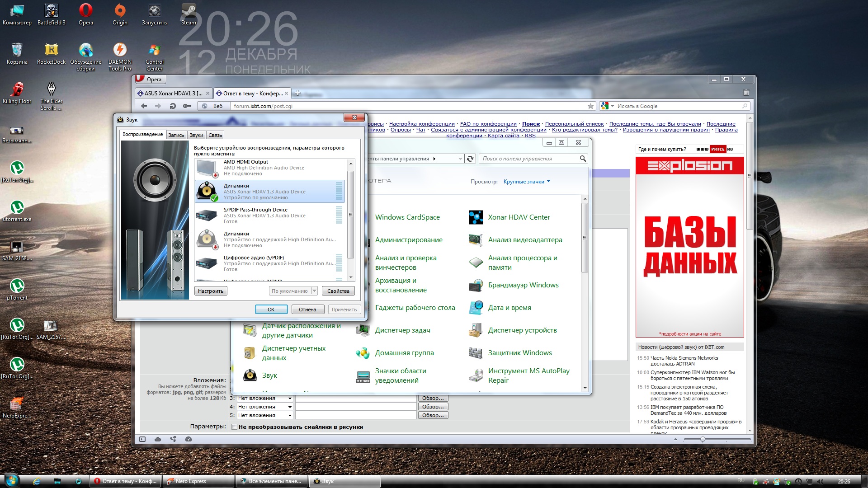Click the first Обзор... browse button
Screen dimensions: 868x488
coord(433,398)
